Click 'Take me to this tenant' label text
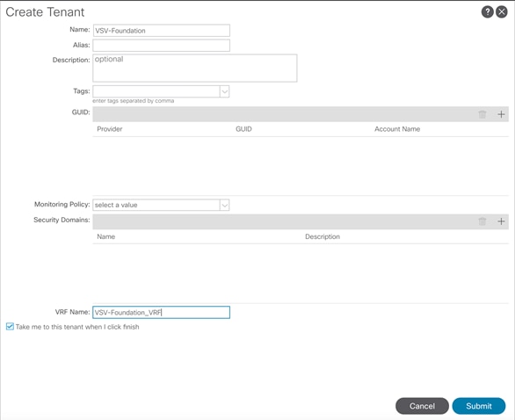Viewport: 515px width, 420px height. [x=77, y=327]
